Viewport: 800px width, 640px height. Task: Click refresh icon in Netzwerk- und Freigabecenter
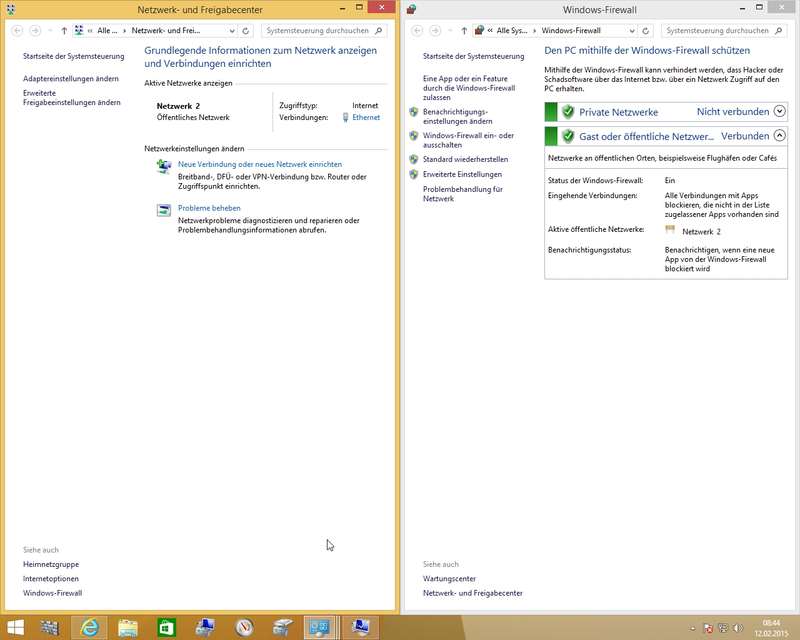246,31
